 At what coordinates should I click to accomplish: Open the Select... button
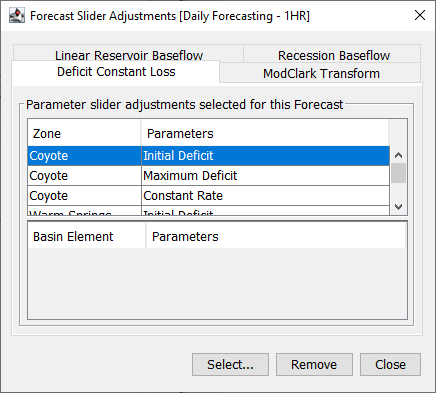coord(230,364)
